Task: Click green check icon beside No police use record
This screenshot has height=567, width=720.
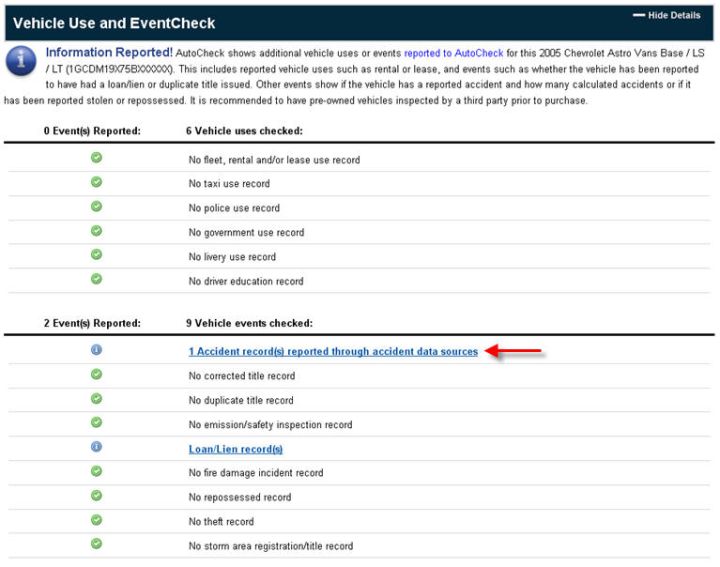Action: 96,206
